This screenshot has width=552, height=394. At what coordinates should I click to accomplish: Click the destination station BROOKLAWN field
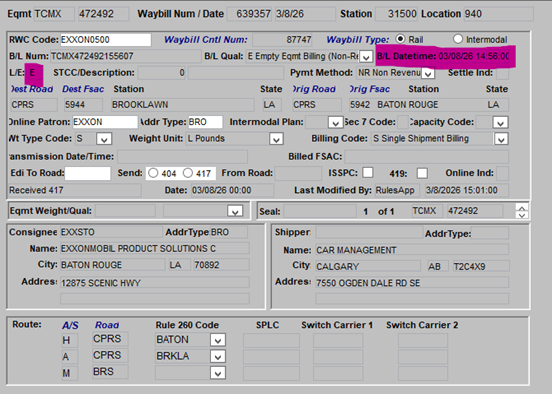point(182,105)
